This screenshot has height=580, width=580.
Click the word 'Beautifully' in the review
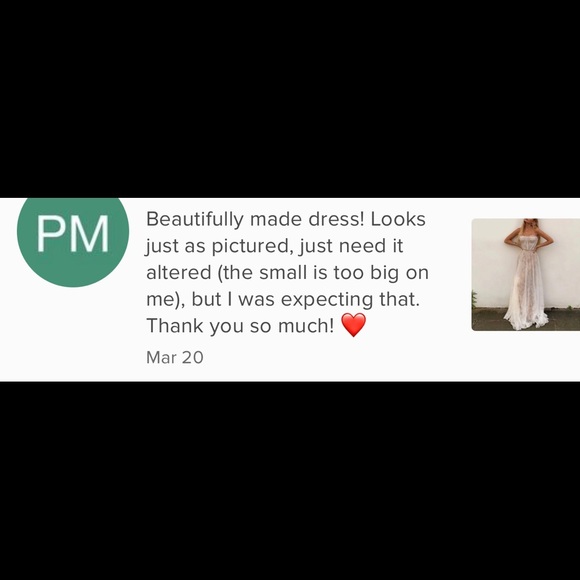tap(195, 219)
